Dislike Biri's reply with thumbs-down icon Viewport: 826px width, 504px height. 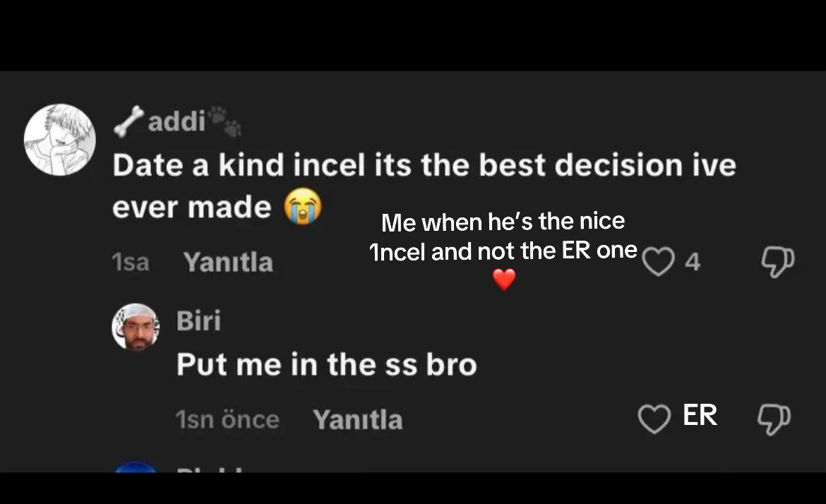[774, 419]
